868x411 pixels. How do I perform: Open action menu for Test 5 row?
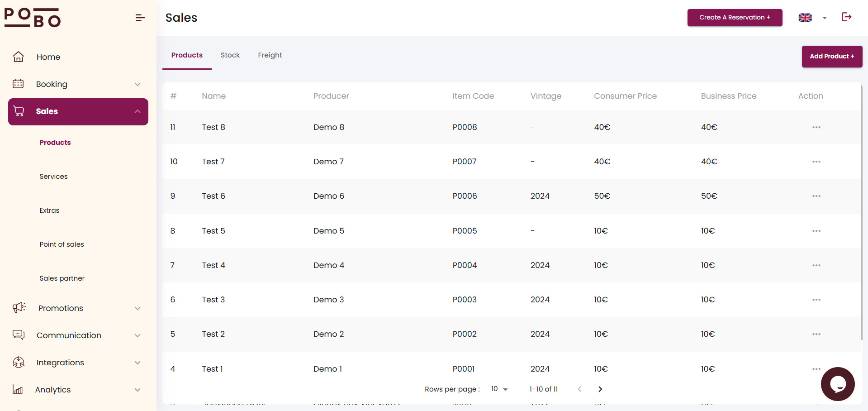[x=816, y=231]
